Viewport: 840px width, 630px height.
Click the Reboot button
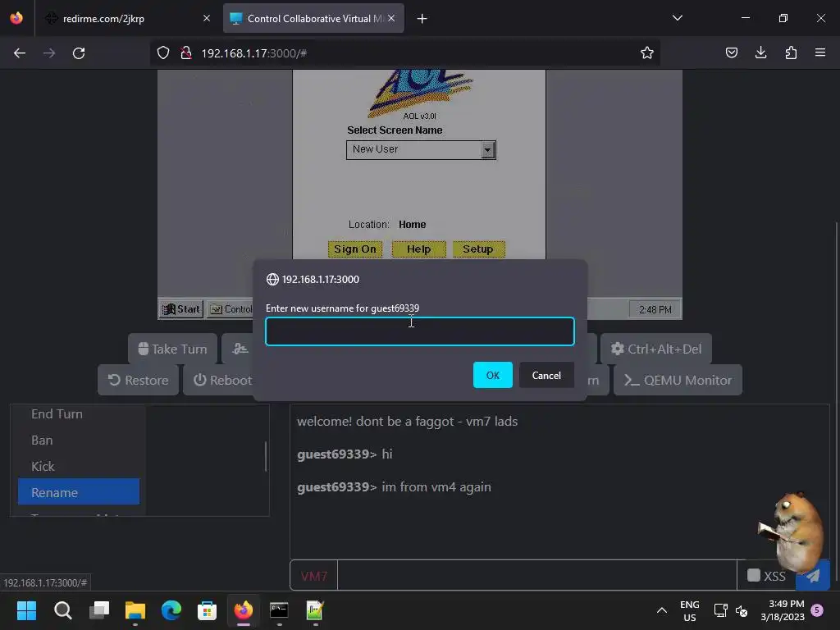(221, 380)
